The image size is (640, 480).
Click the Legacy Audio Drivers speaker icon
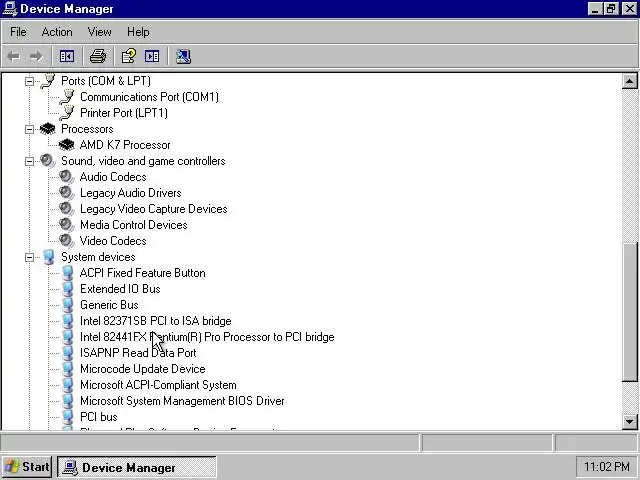[x=67, y=193]
